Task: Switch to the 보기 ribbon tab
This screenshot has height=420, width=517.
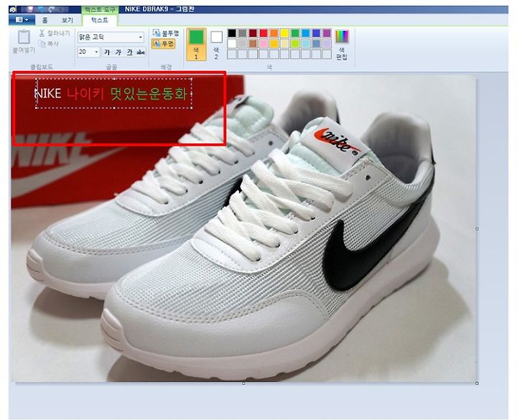Action: pos(67,20)
